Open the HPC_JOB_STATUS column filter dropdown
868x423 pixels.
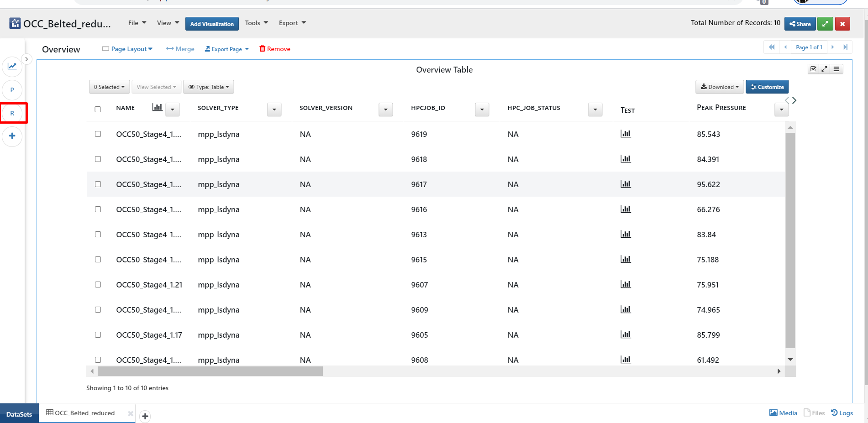click(x=595, y=110)
